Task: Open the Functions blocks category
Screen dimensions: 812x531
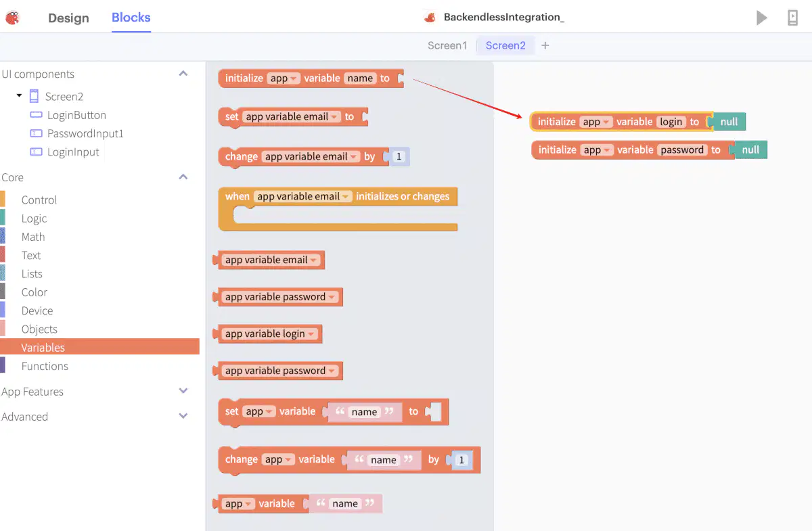Action: pos(45,366)
